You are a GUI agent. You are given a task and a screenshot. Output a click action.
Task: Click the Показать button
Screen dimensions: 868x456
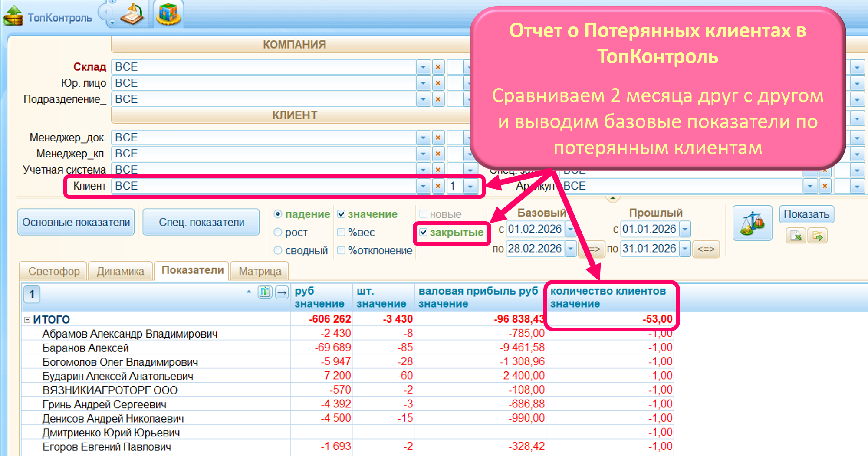click(806, 214)
